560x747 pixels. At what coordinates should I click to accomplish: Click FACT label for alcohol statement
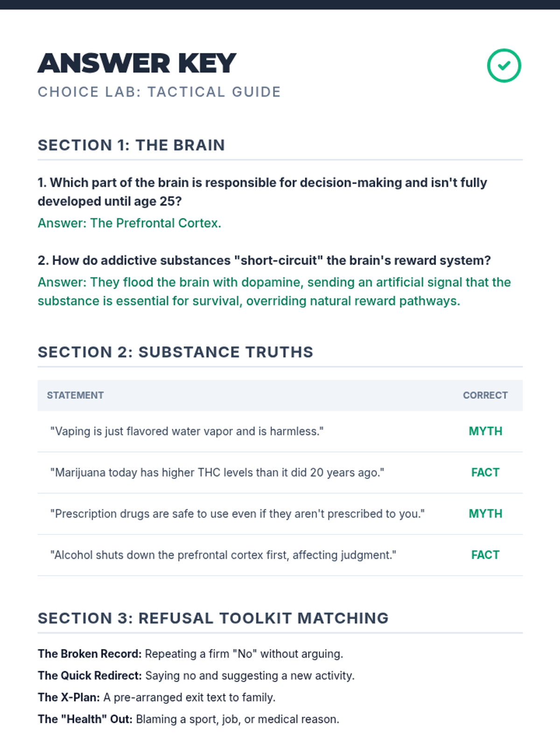485,555
